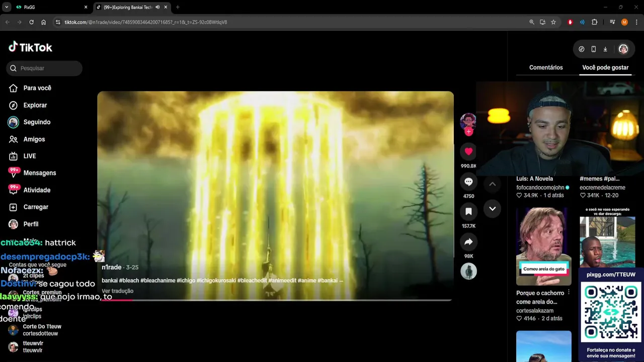Seek using the red video progress bar
644x362 pixels.
(x=275, y=300)
